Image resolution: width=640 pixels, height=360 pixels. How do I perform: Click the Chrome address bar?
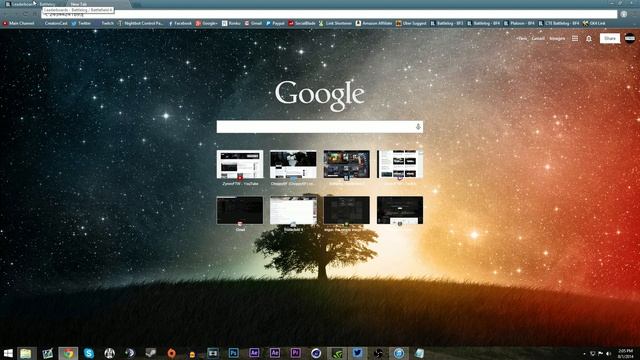point(329,15)
